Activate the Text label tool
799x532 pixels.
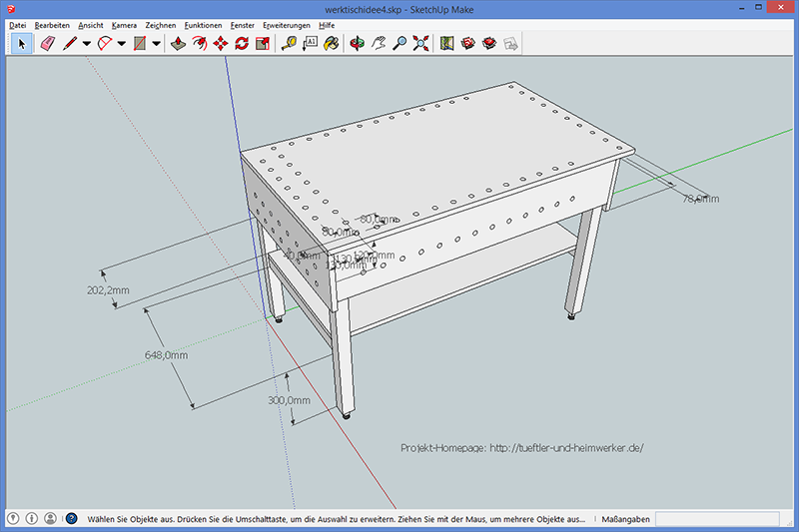310,44
